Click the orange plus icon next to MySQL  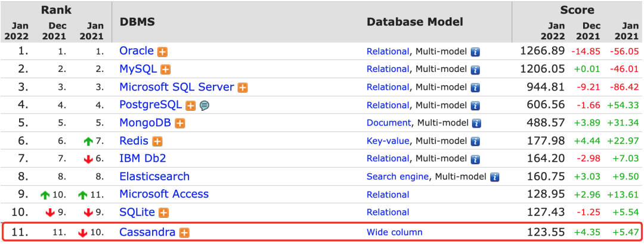coord(165,70)
